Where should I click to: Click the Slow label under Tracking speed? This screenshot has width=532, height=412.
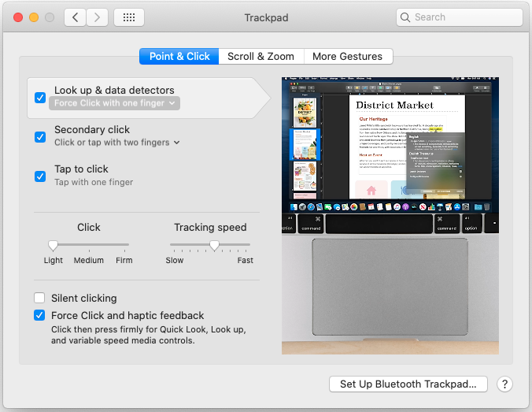tap(175, 260)
